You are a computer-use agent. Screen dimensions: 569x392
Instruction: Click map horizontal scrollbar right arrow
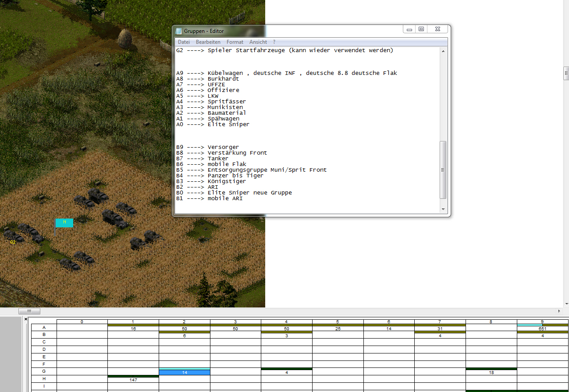point(560,311)
